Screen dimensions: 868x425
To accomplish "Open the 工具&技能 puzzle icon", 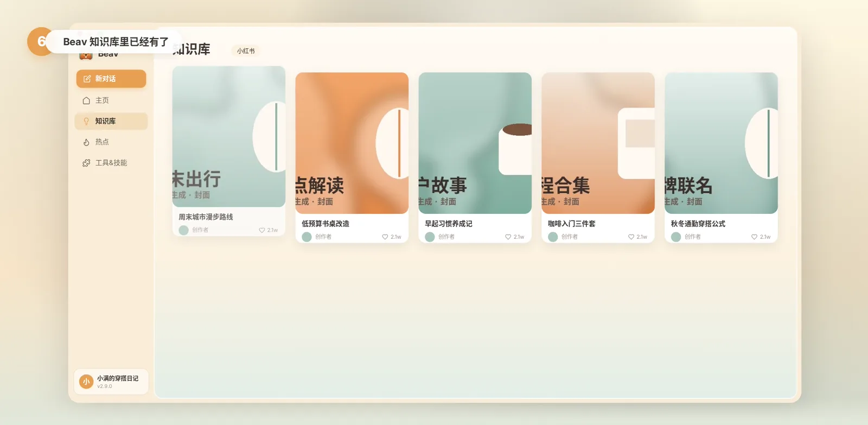I will pos(86,163).
